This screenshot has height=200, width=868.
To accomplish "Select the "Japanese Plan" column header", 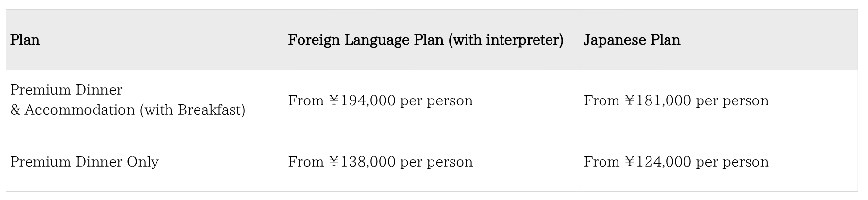I will click(x=632, y=40).
